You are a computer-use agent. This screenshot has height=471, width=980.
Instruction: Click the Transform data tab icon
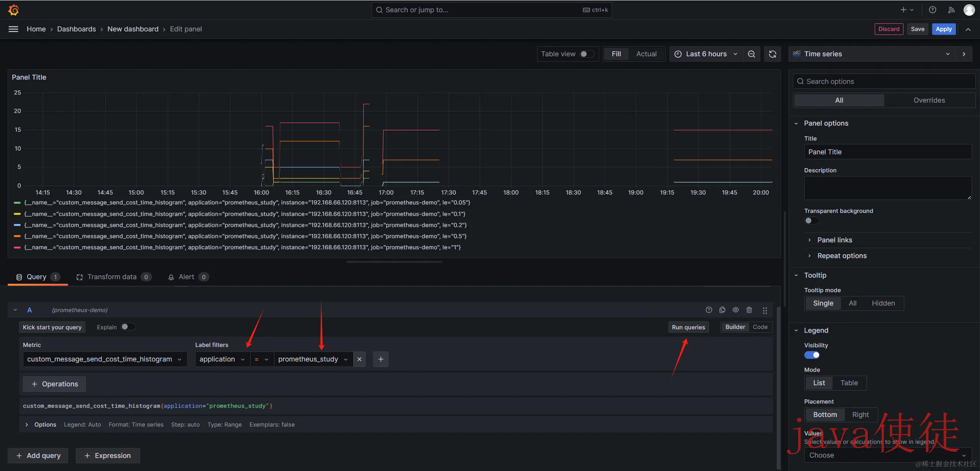[x=79, y=277]
